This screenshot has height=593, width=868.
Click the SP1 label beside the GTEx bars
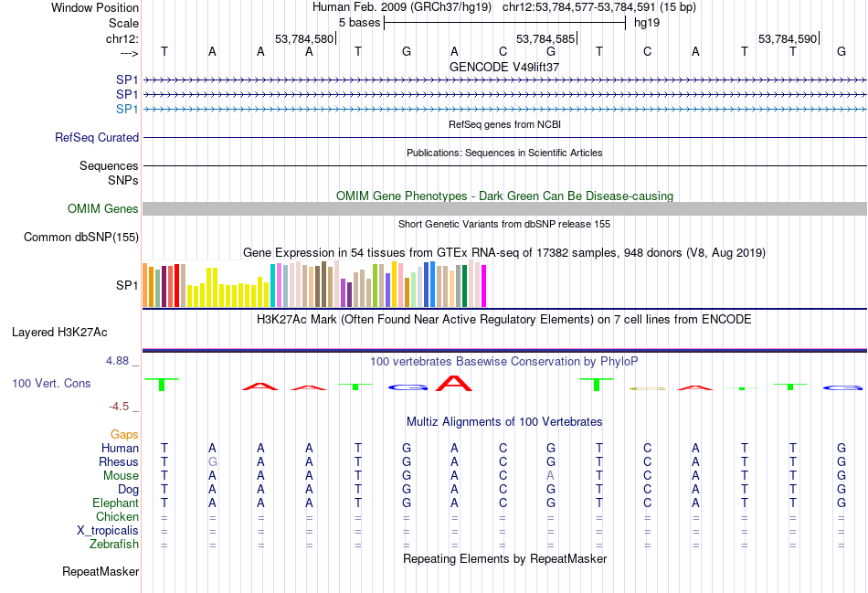coord(127,285)
